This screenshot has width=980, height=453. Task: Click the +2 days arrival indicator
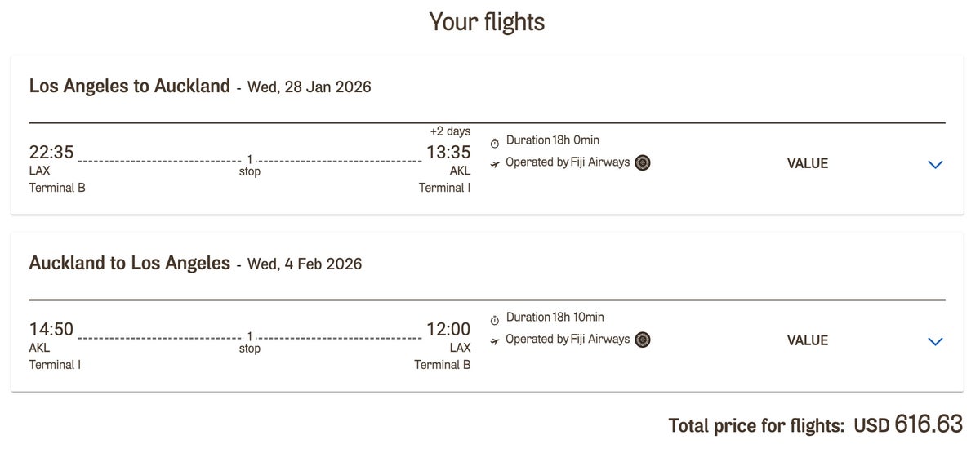450,131
